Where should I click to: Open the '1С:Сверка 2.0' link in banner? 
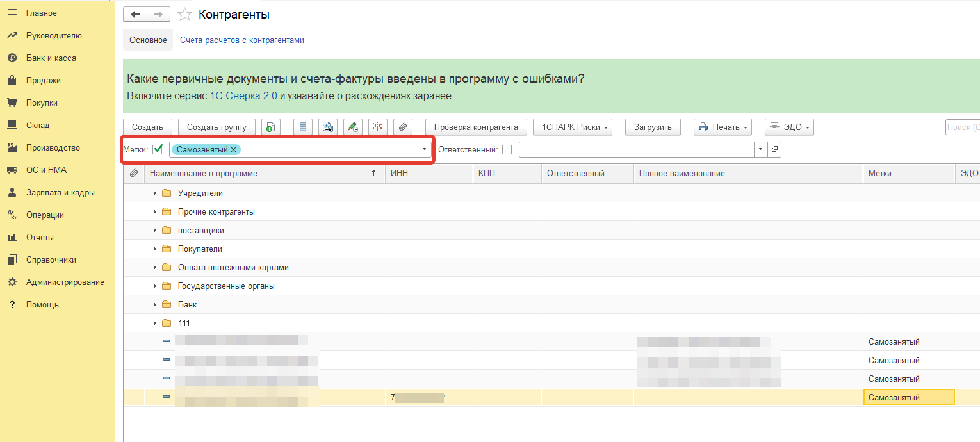(x=243, y=96)
